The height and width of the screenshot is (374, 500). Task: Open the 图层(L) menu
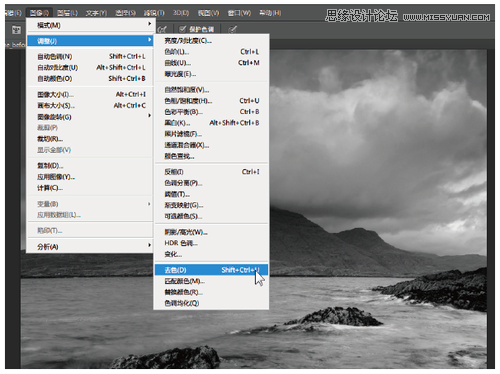67,13
